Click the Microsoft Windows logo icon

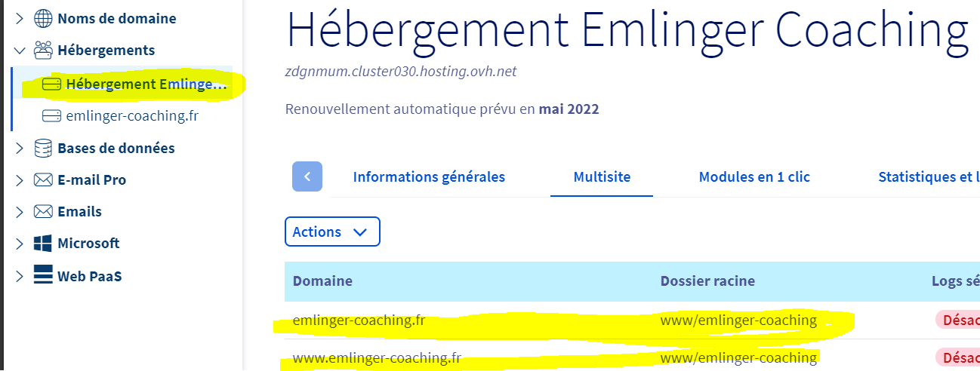(43, 244)
